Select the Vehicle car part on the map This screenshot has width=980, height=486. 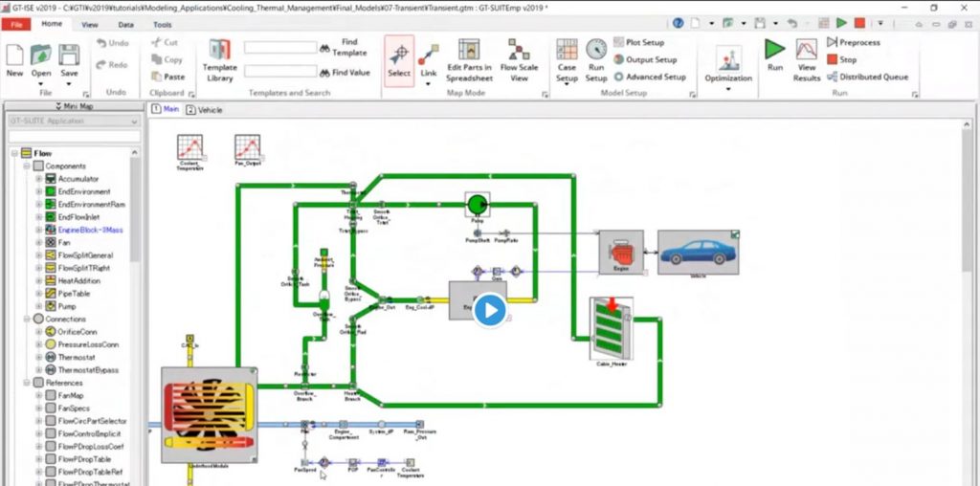[x=698, y=253]
